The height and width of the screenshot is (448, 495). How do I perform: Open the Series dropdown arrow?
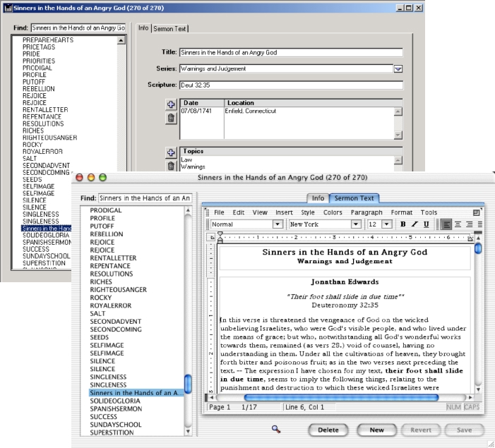tap(398, 69)
